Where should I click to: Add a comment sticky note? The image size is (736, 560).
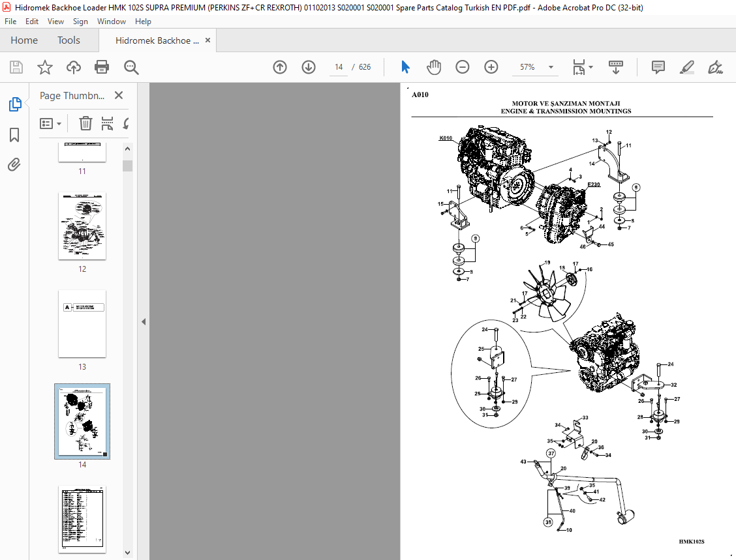(658, 67)
